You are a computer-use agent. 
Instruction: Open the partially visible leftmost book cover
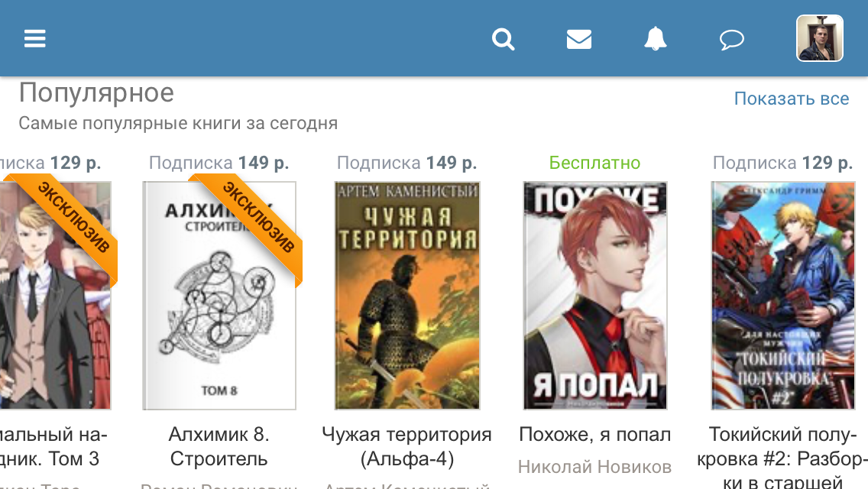click(55, 296)
